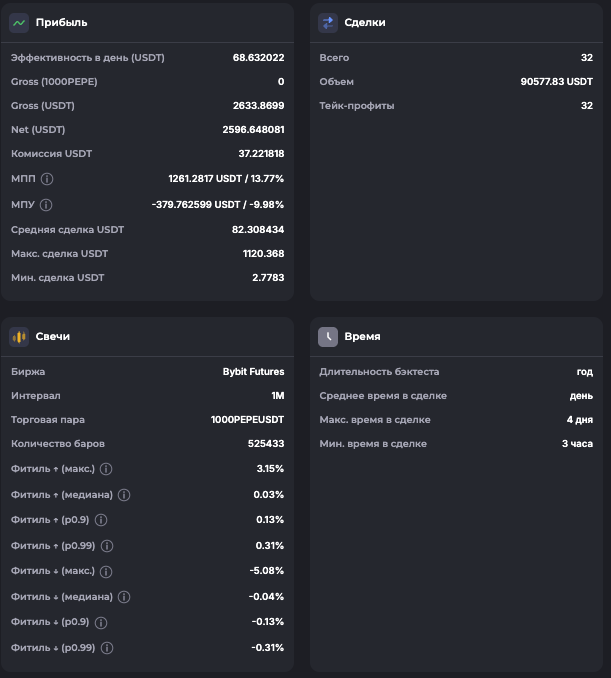Click the Сделки arrows icon
This screenshot has width=611, height=678.
coord(328,22)
